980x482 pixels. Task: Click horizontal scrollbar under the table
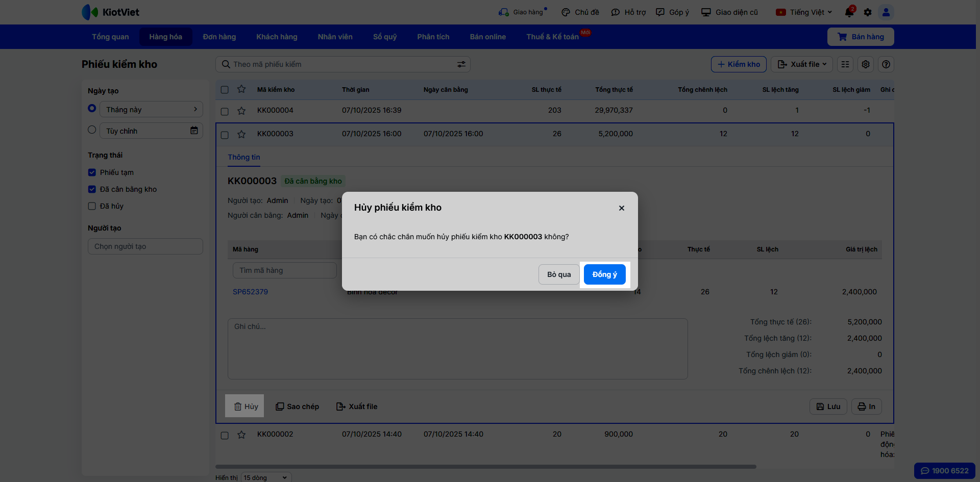click(486, 466)
